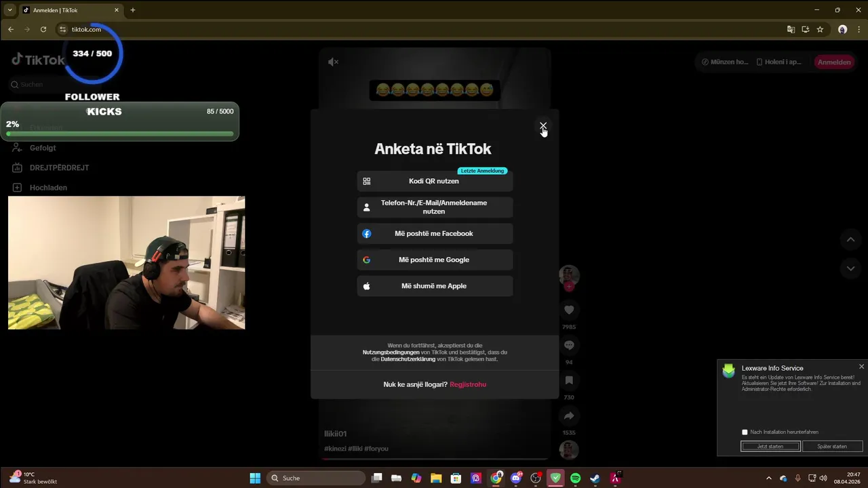
Task: Open Datenschutzerklärung privacy link
Action: point(408,359)
